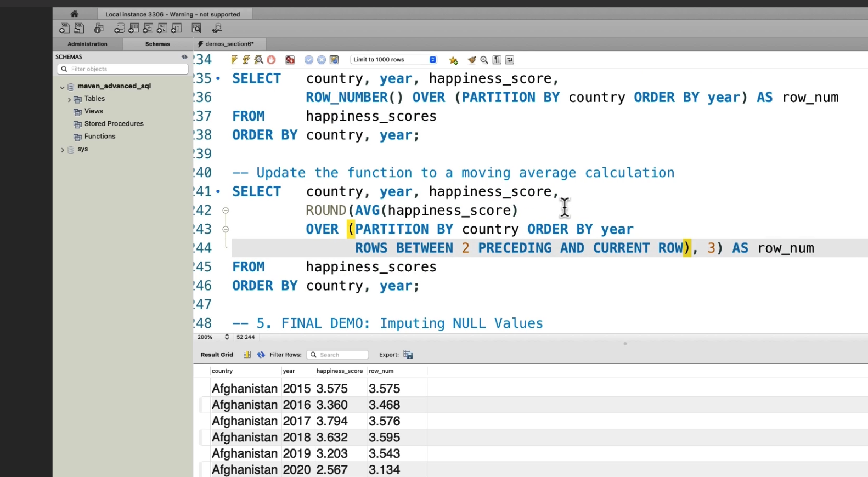
Task: Sort by the year column header
Action: tap(298, 371)
